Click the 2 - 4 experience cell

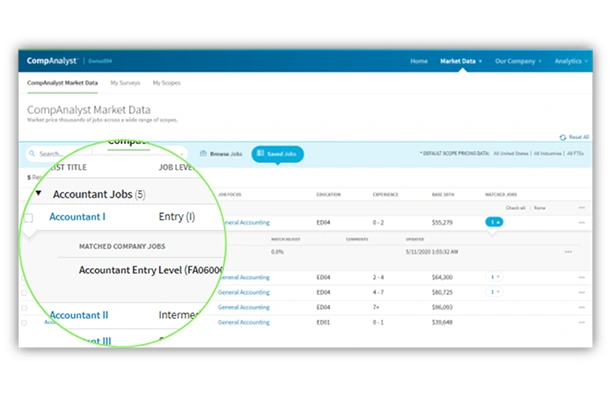378,277
